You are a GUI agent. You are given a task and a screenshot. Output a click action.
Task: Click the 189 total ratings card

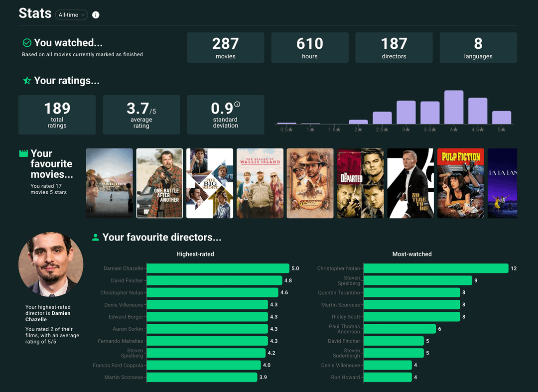[57, 115]
